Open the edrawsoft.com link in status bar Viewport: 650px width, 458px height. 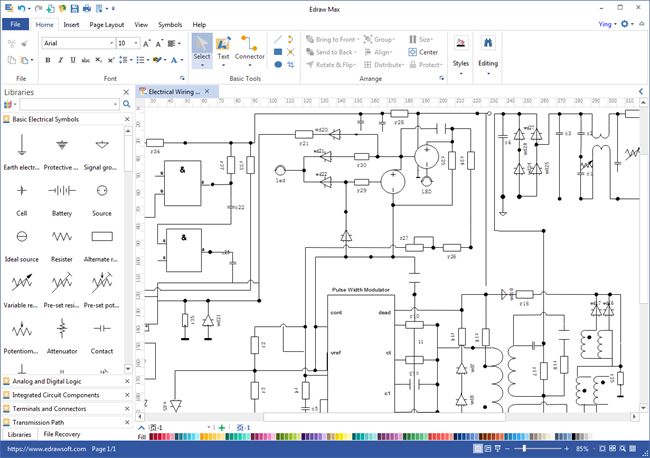point(46,449)
